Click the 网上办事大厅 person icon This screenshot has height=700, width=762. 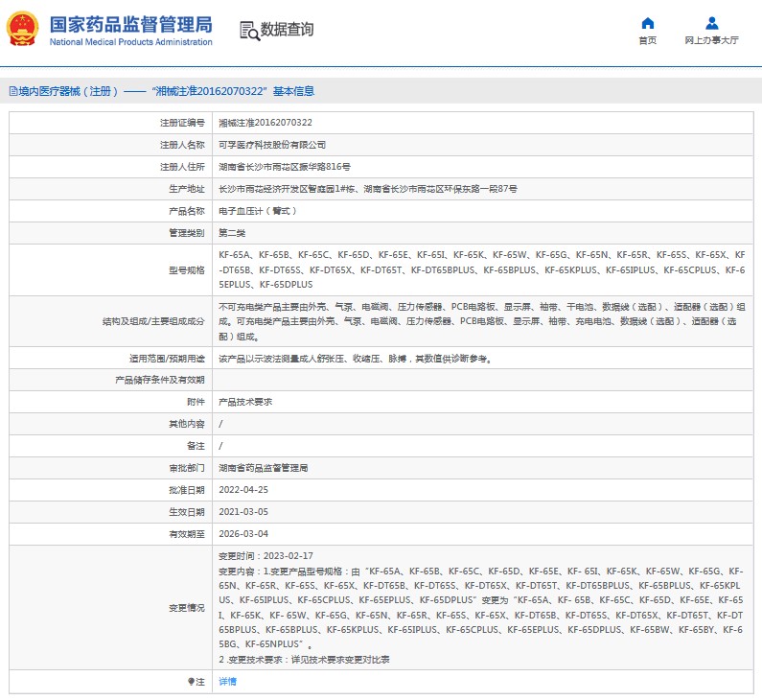[711, 23]
